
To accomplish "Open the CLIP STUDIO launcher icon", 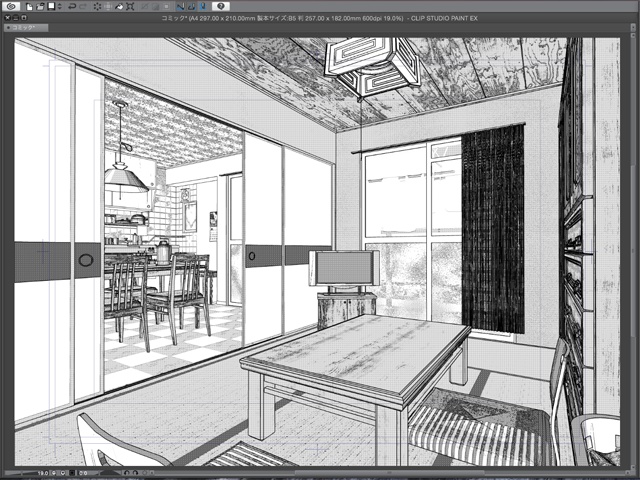I will tap(11, 6).
